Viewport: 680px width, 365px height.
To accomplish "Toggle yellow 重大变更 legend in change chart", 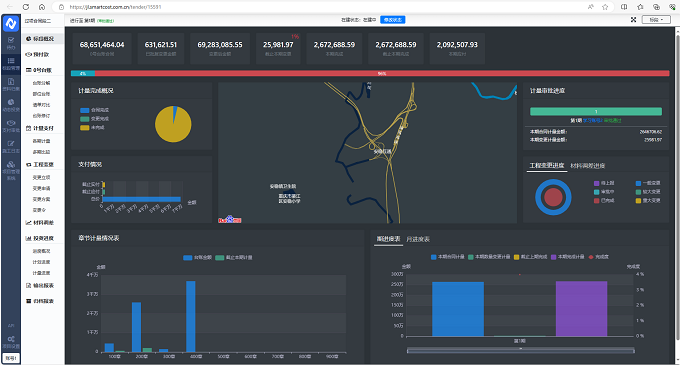I will (x=648, y=200).
